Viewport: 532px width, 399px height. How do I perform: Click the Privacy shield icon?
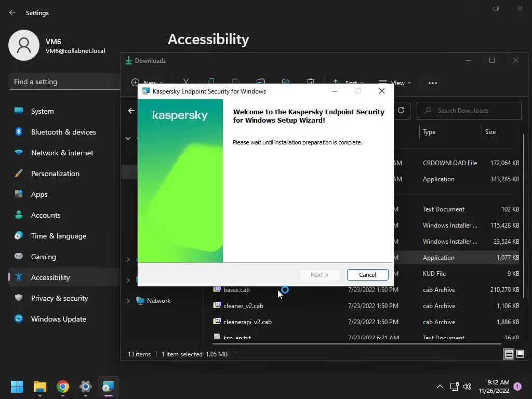(x=19, y=298)
